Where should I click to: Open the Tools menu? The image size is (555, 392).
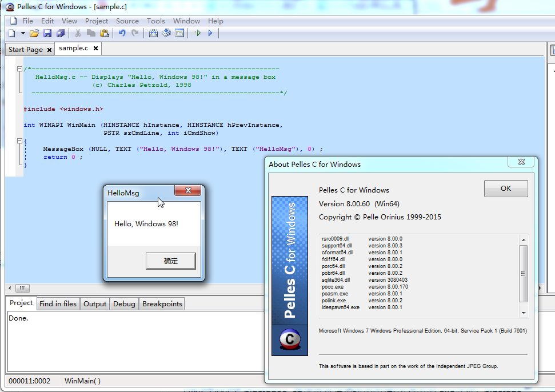click(156, 21)
